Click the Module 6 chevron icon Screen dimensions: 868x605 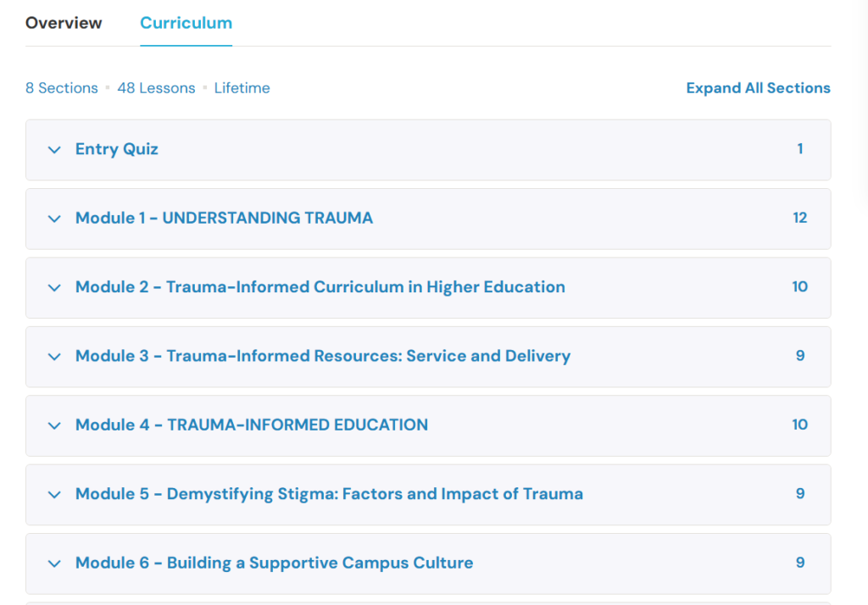click(54, 563)
